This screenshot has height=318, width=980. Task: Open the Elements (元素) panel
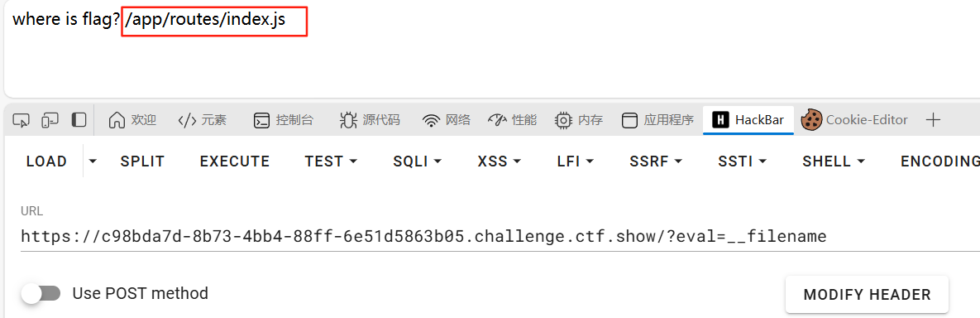pyautogui.click(x=202, y=120)
